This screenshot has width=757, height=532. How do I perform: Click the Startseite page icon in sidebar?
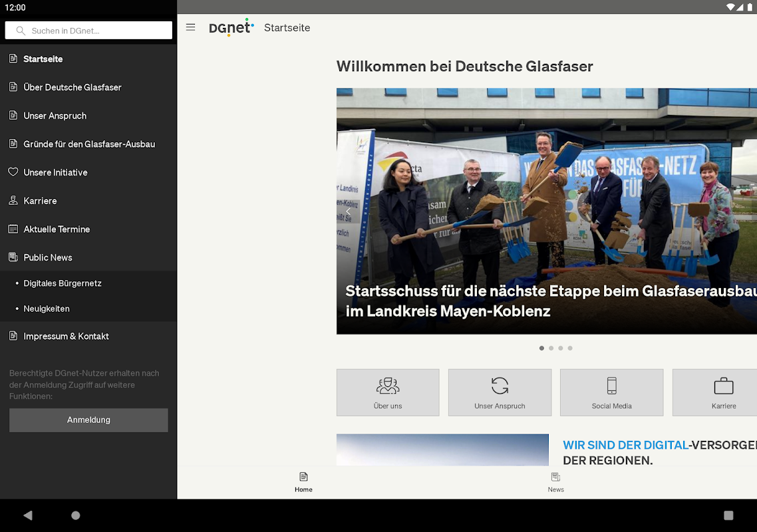[x=13, y=59]
